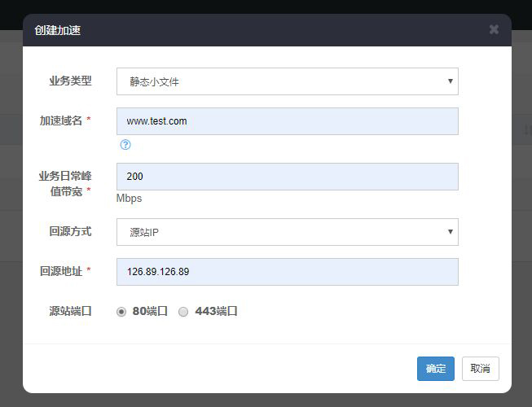Click the 80端口 label text
The height and width of the screenshot is (407, 532).
(x=150, y=311)
